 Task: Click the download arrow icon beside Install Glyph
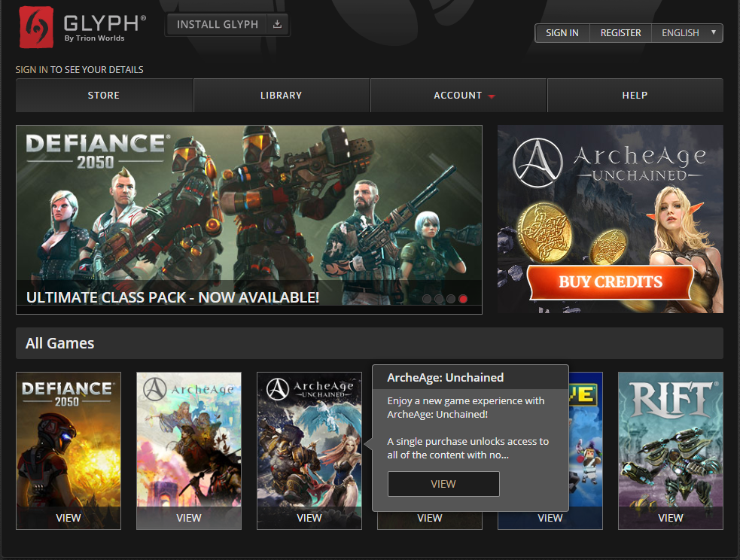277,24
